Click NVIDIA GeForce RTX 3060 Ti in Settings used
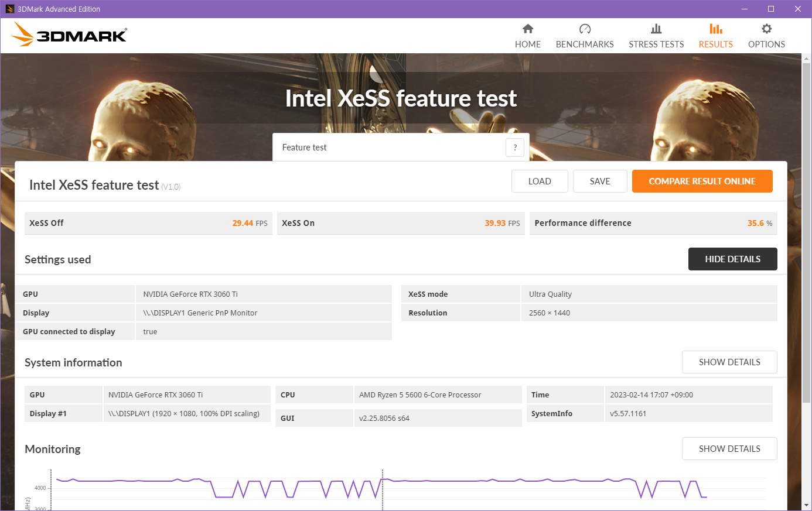812x511 pixels. tap(190, 294)
